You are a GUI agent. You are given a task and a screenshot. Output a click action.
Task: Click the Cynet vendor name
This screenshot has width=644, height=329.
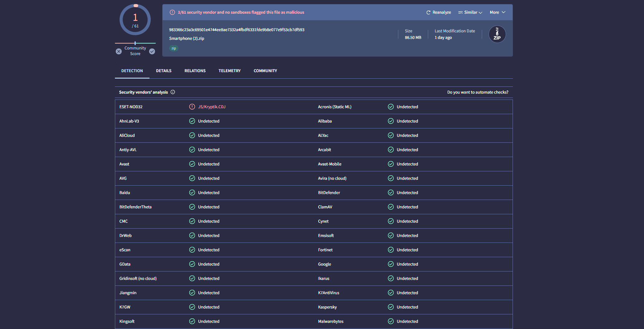323,221
